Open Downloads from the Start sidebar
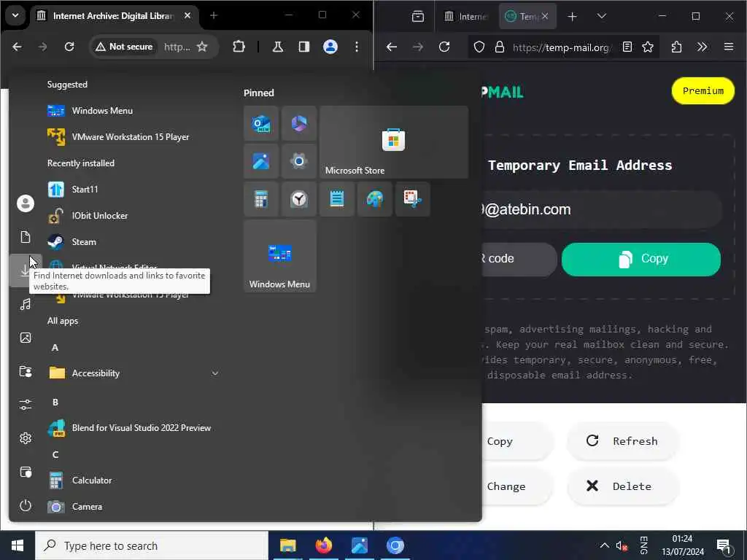Image resolution: width=747 pixels, height=560 pixels. click(x=26, y=271)
